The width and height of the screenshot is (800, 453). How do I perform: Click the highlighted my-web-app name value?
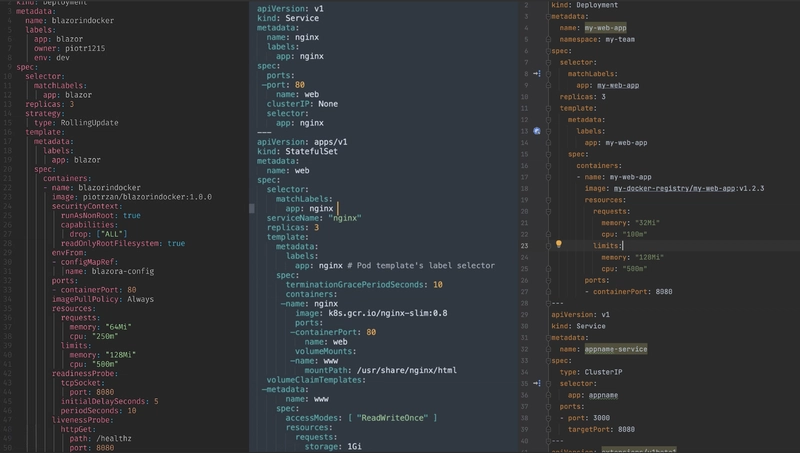[606, 28]
